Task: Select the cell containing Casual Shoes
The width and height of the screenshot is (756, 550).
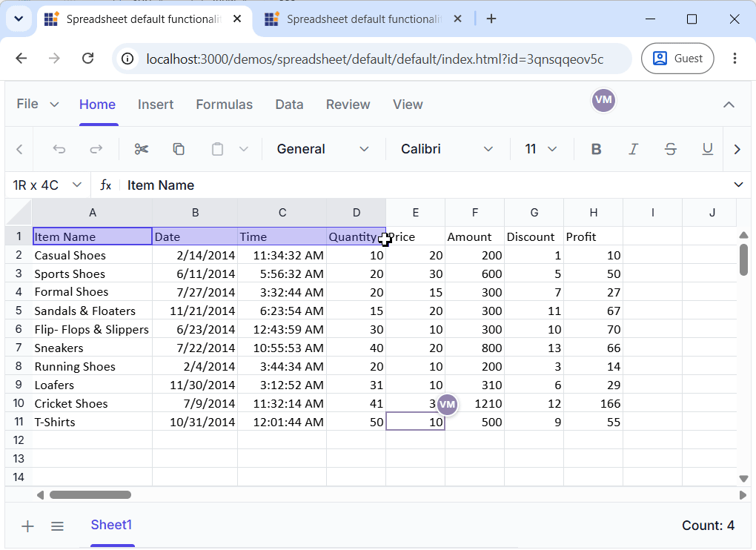Action: pos(92,255)
